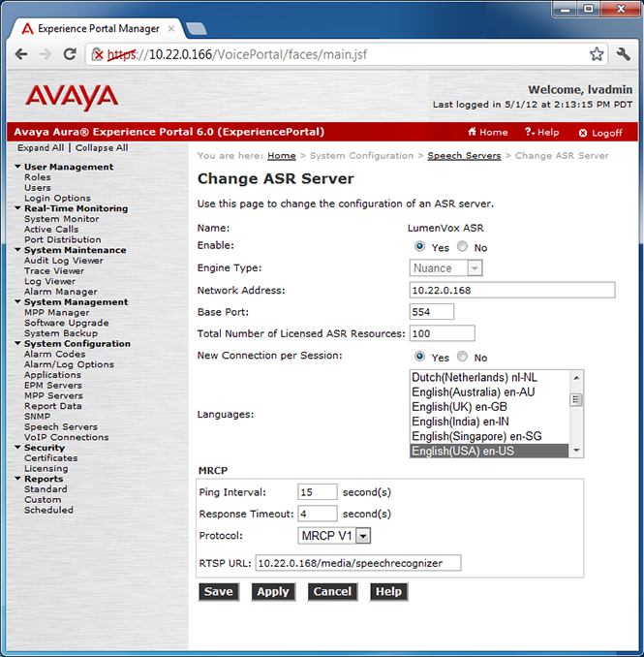
Task: Click the Base Port field
Action: (432, 312)
